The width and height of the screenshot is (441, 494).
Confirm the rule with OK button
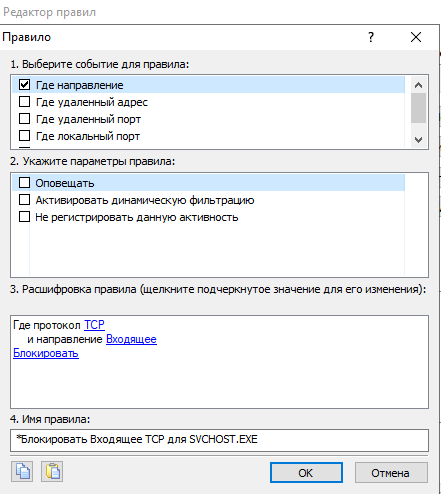point(306,472)
